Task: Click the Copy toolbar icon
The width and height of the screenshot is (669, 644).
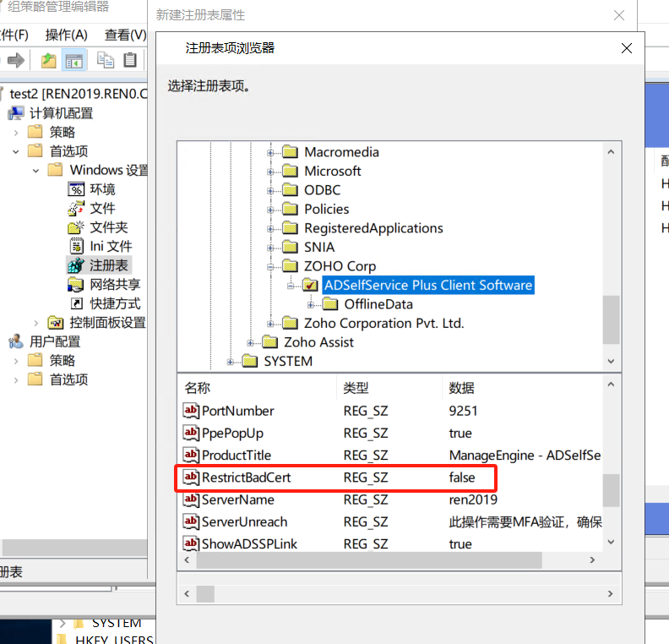Action: click(x=106, y=60)
